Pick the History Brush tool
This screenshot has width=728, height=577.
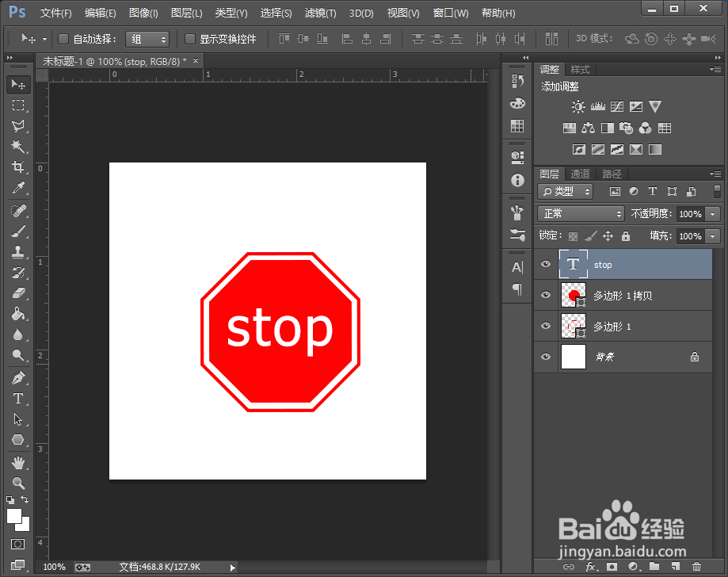[18, 273]
